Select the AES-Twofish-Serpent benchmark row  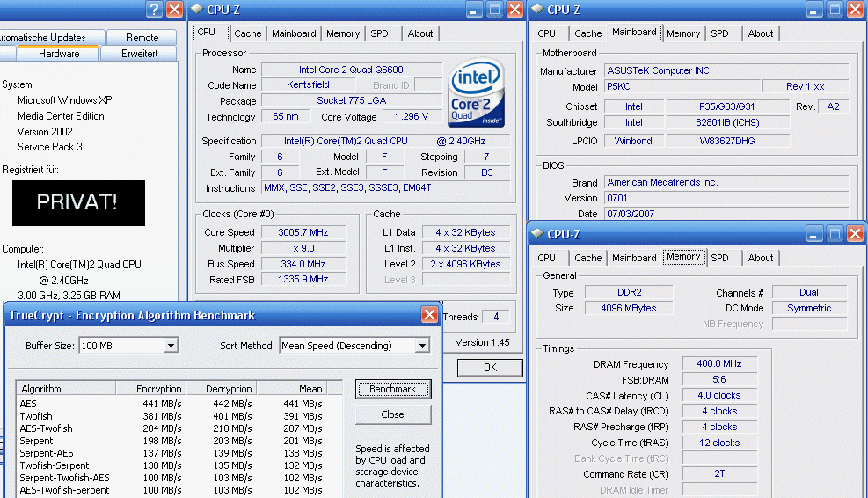(x=171, y=490)
